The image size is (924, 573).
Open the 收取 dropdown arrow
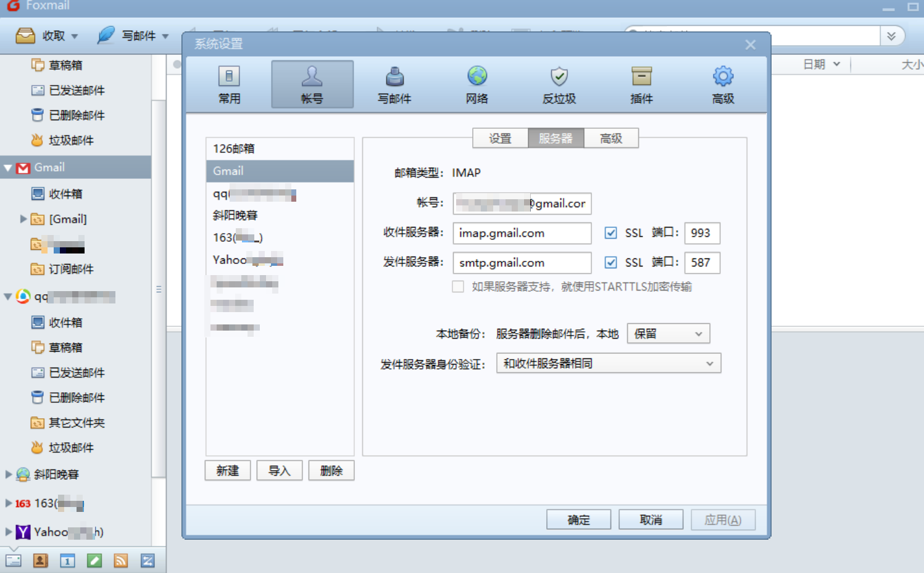75,36
